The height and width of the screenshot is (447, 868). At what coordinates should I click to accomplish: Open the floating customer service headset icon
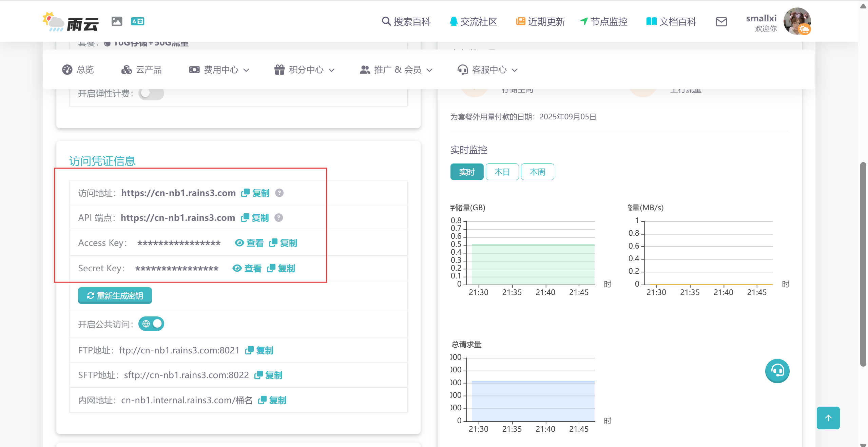pyautogui.click(x=777, y=371)
